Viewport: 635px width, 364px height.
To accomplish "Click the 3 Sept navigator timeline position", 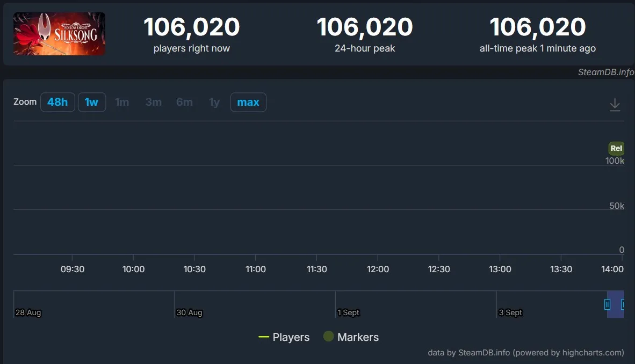I will [x=510, y=312].
